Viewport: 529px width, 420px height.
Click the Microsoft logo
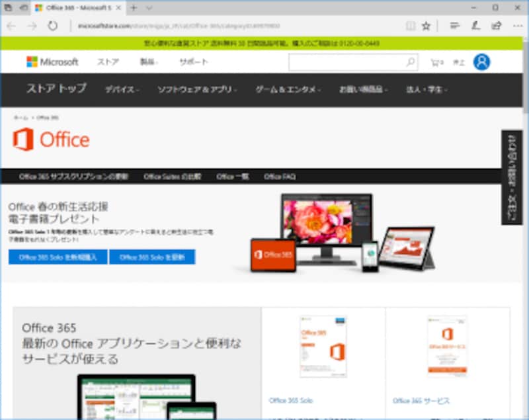coord(52,62)
